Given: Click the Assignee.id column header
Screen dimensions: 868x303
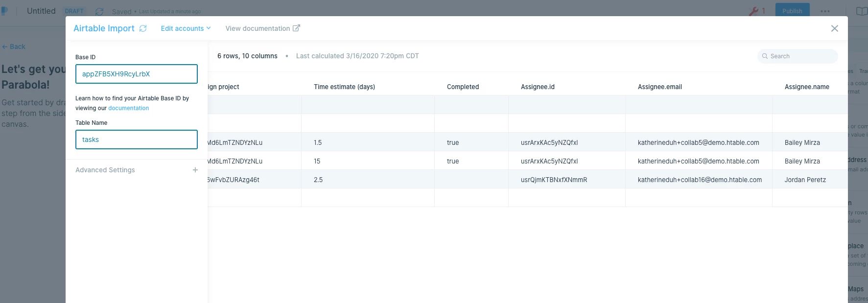Looking at the screenshot, I should [538, 87].
